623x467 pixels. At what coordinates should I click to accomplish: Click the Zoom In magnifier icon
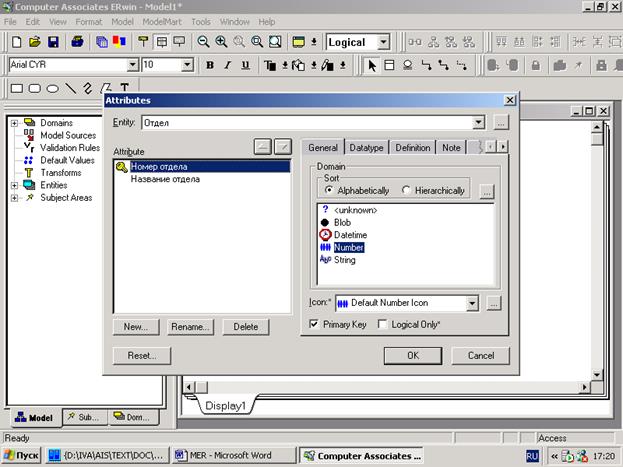[x=221, y=42]
